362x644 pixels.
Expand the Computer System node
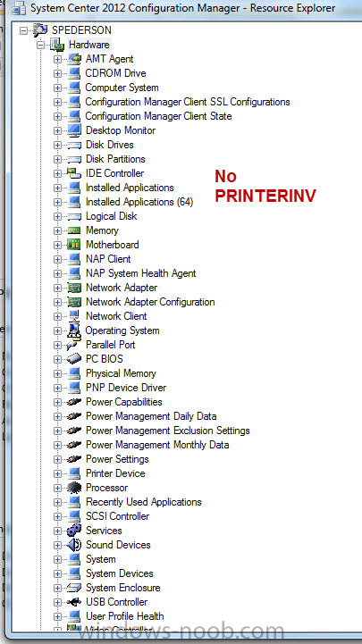pyautogui.click(x=57, y=88)
